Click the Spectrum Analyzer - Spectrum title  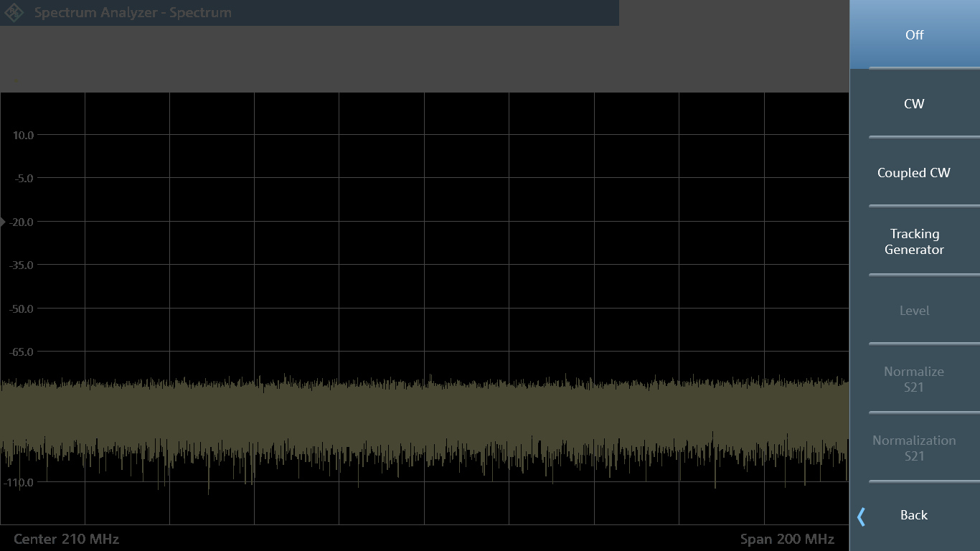click(x=133, y=13)
